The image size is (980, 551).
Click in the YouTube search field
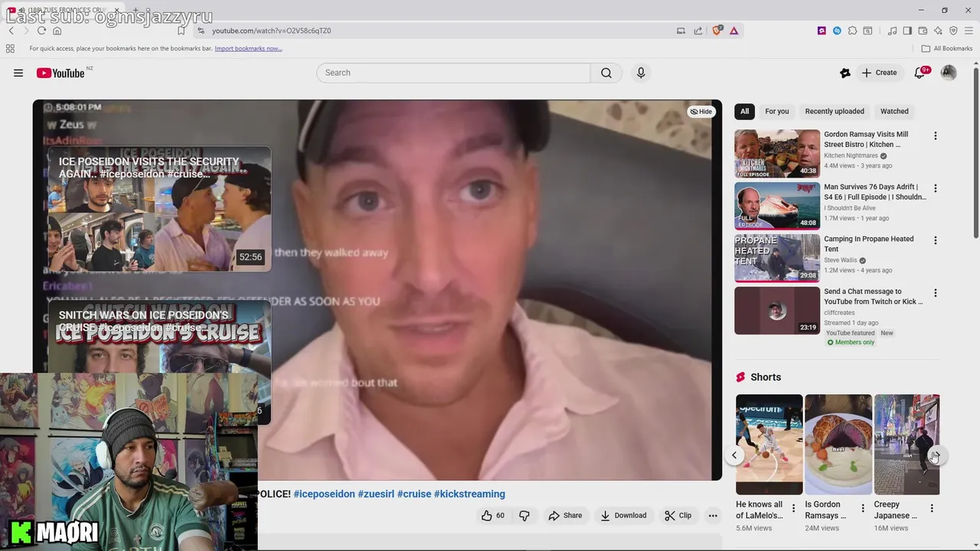453,73
